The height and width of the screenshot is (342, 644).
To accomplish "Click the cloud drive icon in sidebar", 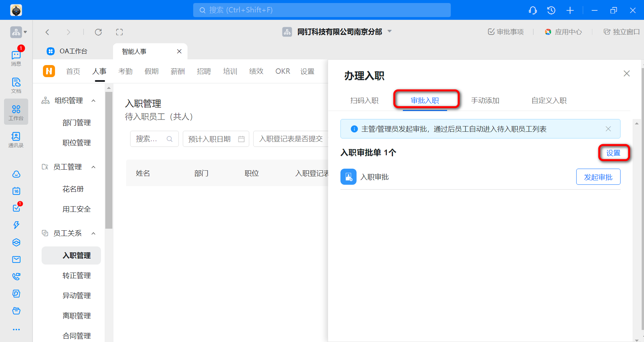I will click(16, 174).
